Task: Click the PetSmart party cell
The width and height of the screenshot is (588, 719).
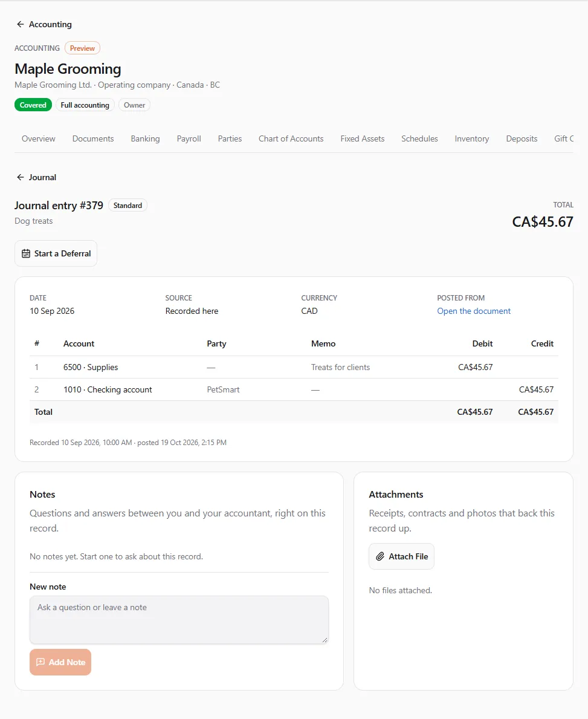Action: tap(223, 390)
